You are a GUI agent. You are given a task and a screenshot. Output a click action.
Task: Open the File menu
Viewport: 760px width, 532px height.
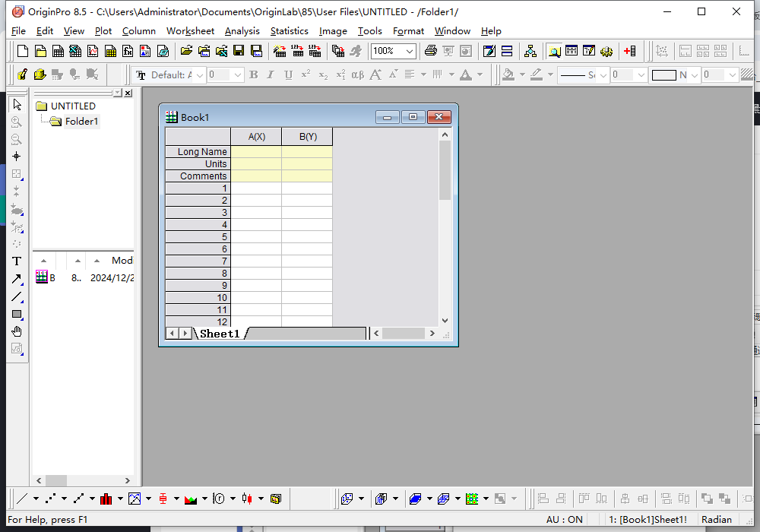[x=18, y=31]
